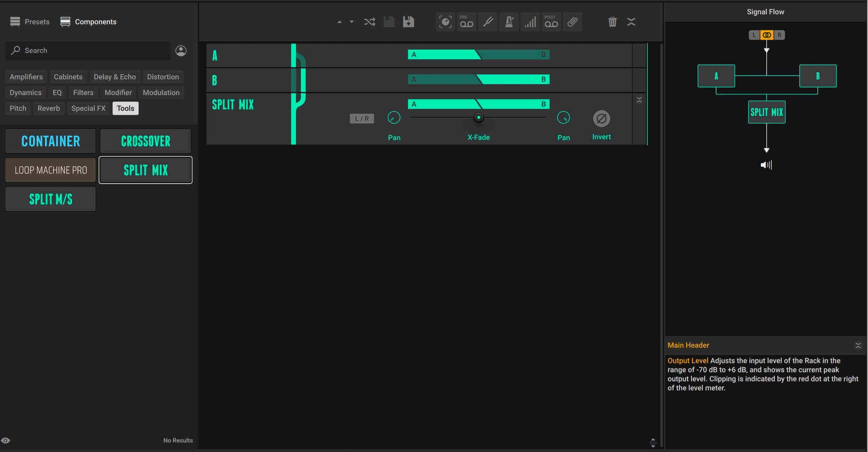Select the Delay & Echo category
868x452 pixels.
(x=115, y=77)
